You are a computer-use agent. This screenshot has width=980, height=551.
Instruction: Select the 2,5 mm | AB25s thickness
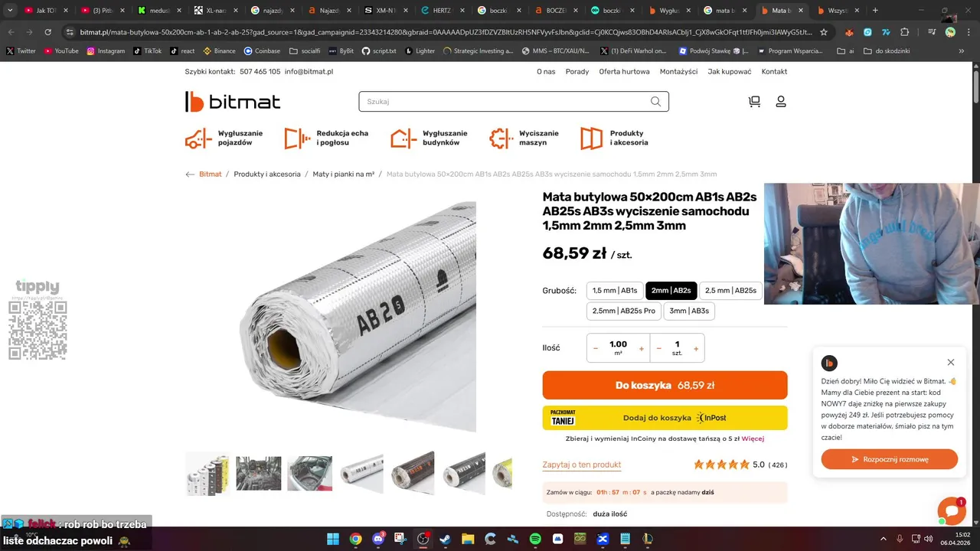pyautogui.click(x=730, y=291)
